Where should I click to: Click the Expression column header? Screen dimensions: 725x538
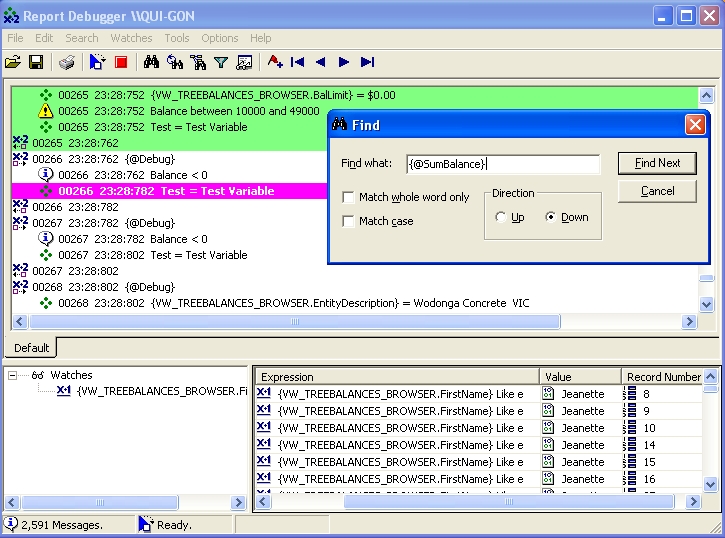tap(397, 377)
